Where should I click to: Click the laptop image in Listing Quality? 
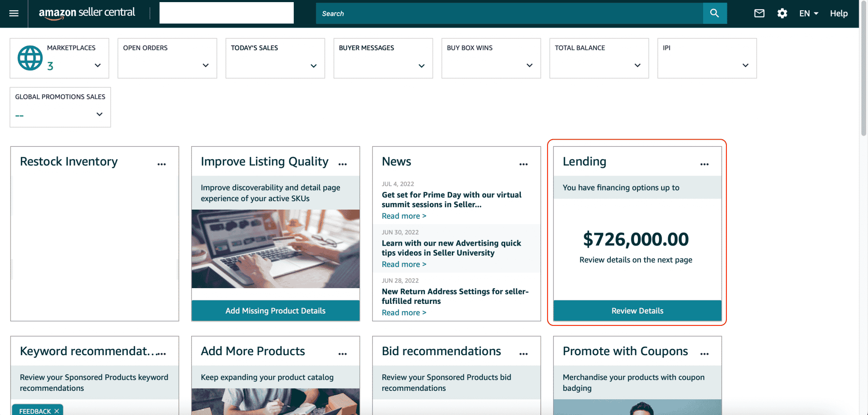275,249
